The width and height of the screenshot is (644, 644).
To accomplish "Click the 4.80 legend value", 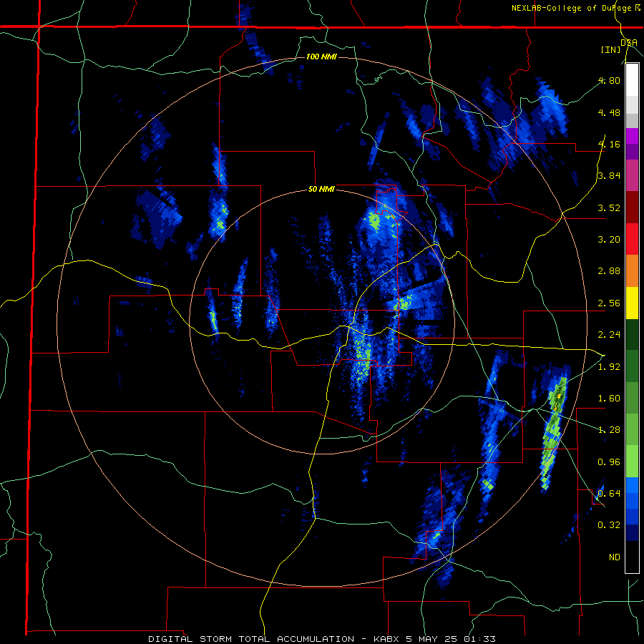I will tap(609, 80).
